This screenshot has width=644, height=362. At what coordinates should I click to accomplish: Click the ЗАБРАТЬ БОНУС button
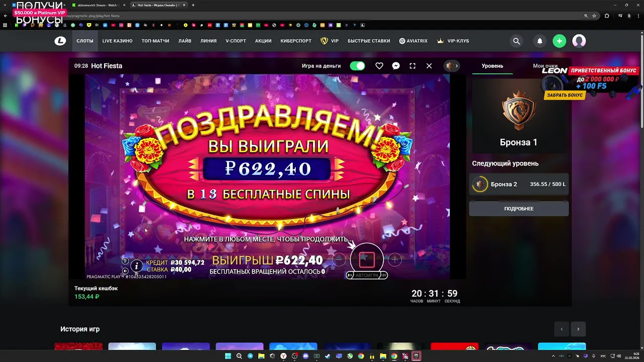565,95
